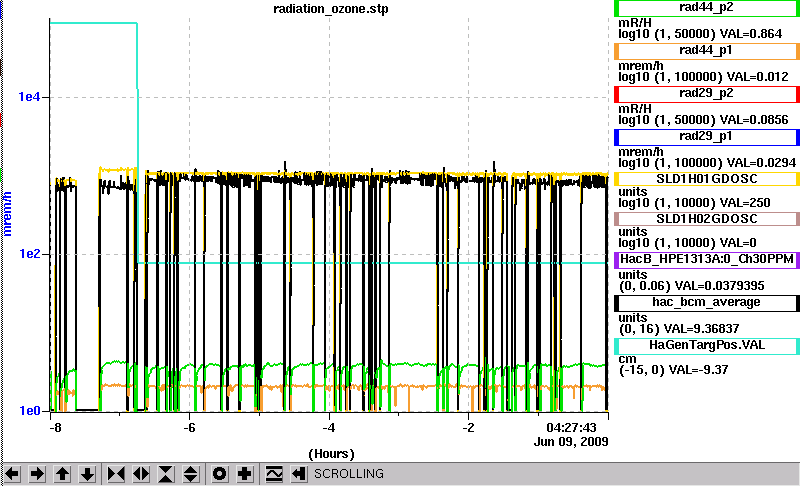Viewport: 800px width, 486px height.
Task: Click the cm units label under HaGenTargPos.VAL
Action: 627,359
